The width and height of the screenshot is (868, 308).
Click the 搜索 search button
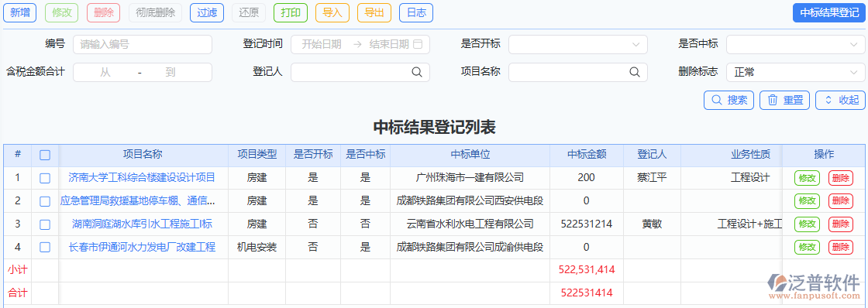729,100
